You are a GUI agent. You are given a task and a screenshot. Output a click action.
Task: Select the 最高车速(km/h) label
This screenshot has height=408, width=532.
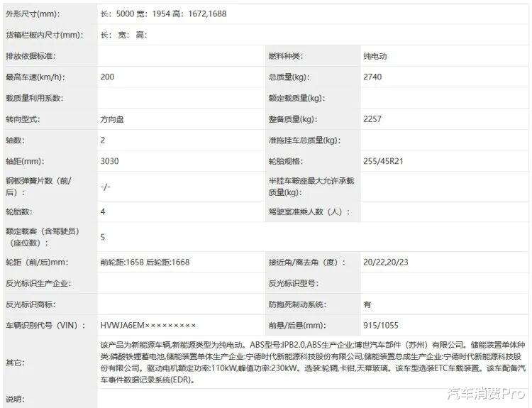point(35,77)
